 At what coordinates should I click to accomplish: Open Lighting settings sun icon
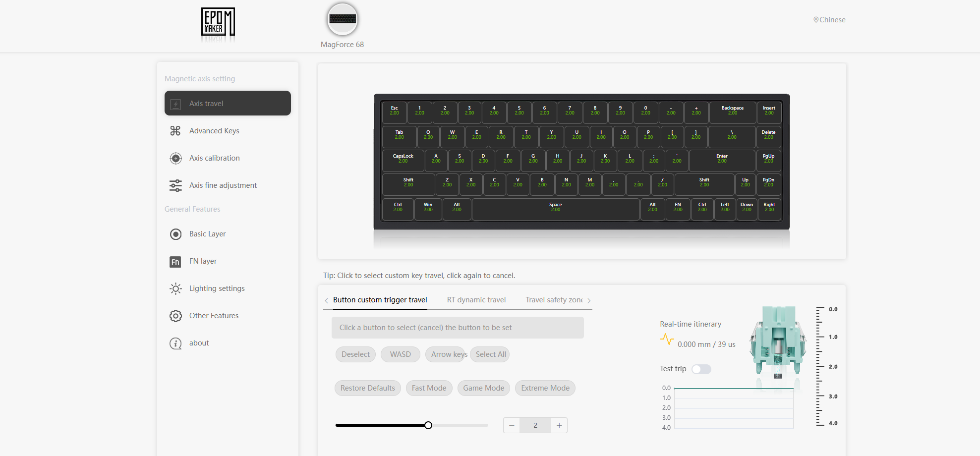click(x=175, y=288)
